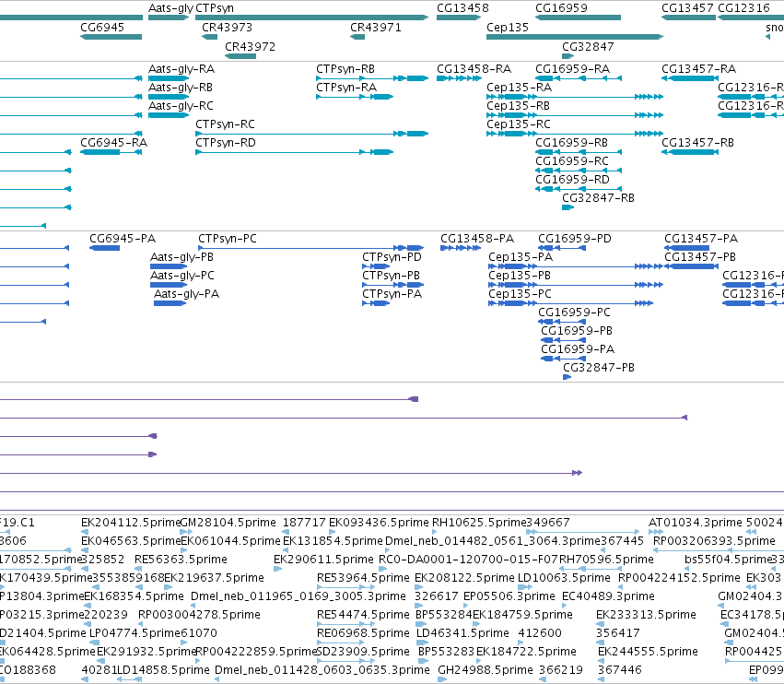The height and width of the screenshot is (684, 784).
Task: Open the CG16959-RA transcript label
Action: [x=572, y=69]
